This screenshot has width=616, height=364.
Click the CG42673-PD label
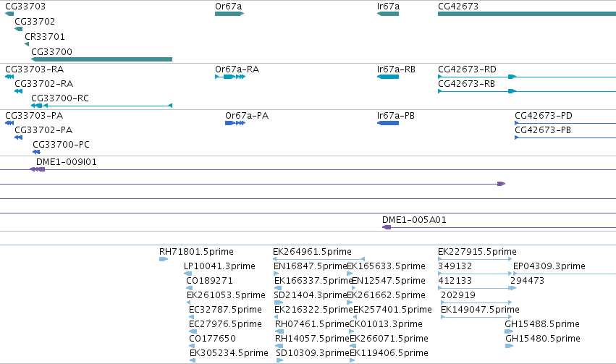click(544, 116)
